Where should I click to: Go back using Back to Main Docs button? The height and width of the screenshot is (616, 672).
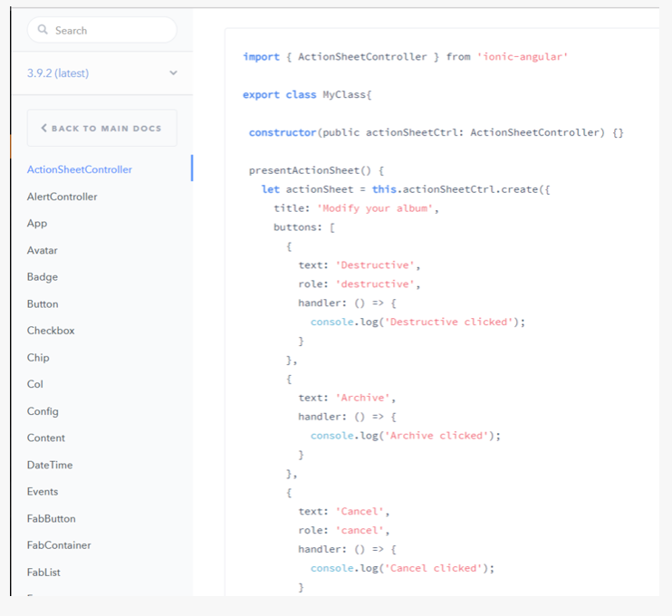coord(102,128)
